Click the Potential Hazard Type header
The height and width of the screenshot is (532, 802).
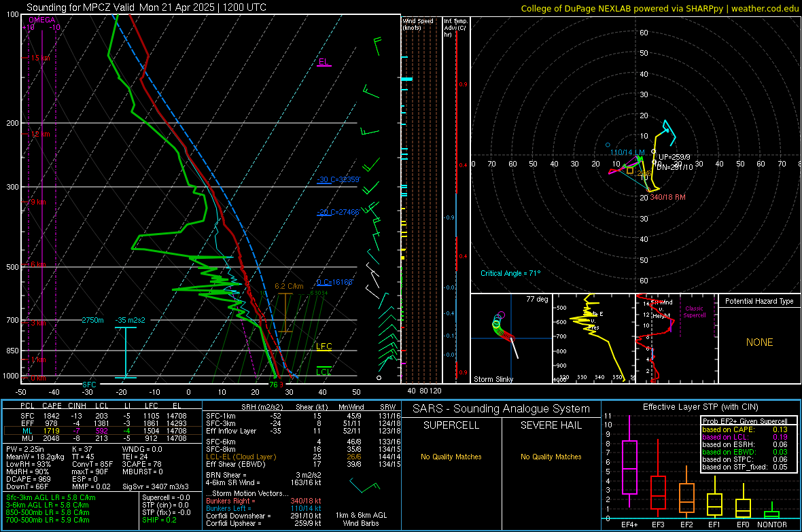pos(759,301)
